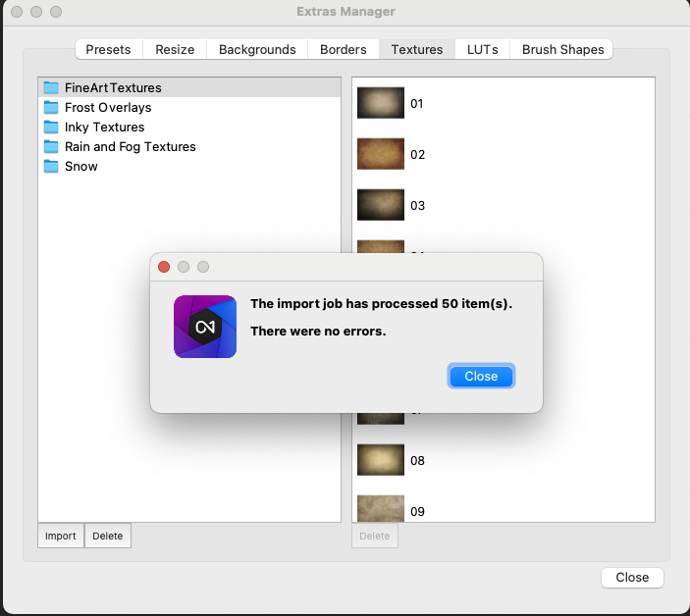The image size is (690, 616).
Task: Go to the LUTs tab
Action: coord(482,49)
